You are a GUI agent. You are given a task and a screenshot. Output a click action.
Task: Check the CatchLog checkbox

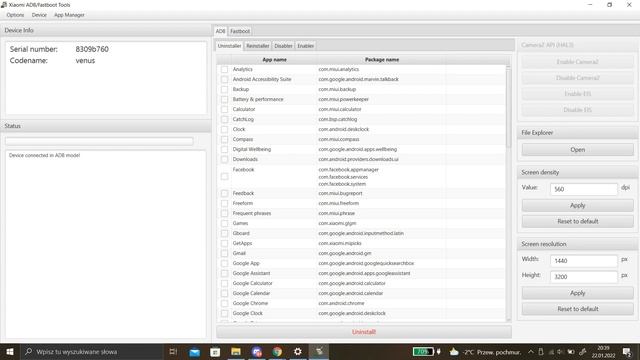pos(224,119)
